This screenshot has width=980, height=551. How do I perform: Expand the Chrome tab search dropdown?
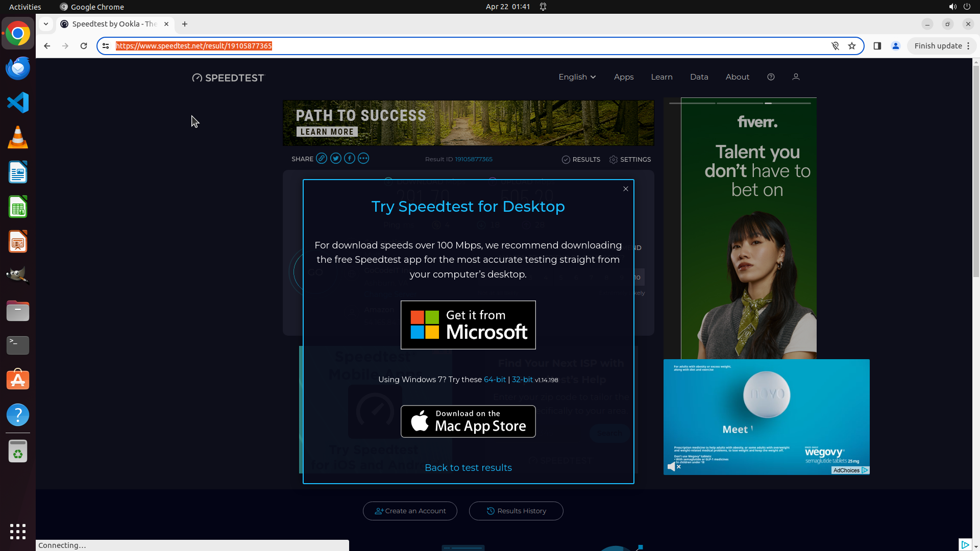[x=46, y=24]
